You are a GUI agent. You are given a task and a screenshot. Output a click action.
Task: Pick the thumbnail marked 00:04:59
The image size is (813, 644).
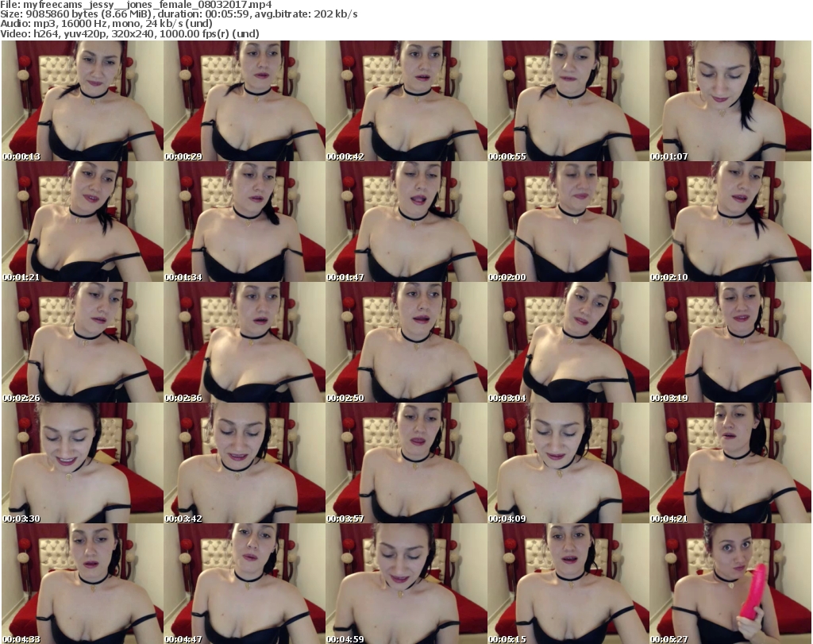[x=406, y=584]
